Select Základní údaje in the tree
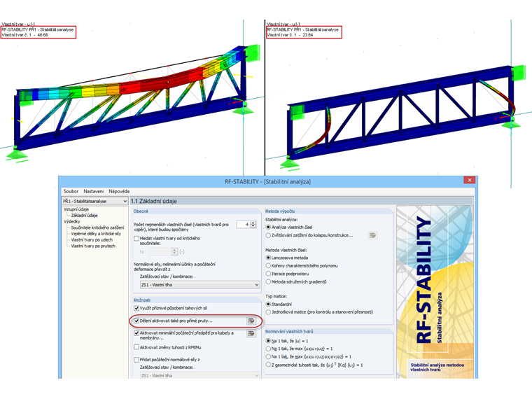The image size is (532, 399). click(x=84, y=216)
